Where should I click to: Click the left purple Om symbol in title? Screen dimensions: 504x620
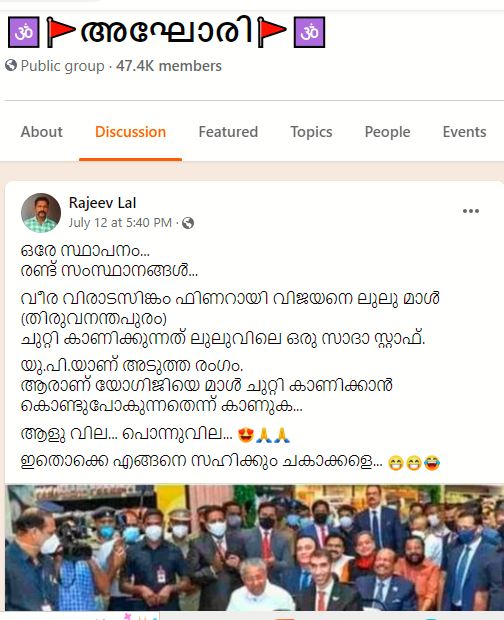(x=24, y=32)
